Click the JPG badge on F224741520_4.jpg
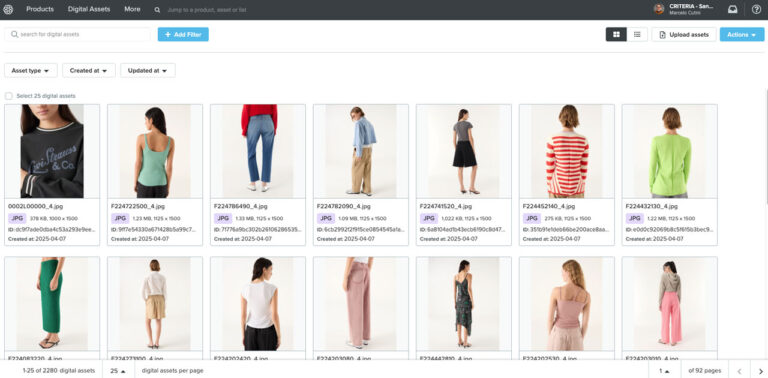The height and width of the screenshot is (378, 768). click(429, 218)
